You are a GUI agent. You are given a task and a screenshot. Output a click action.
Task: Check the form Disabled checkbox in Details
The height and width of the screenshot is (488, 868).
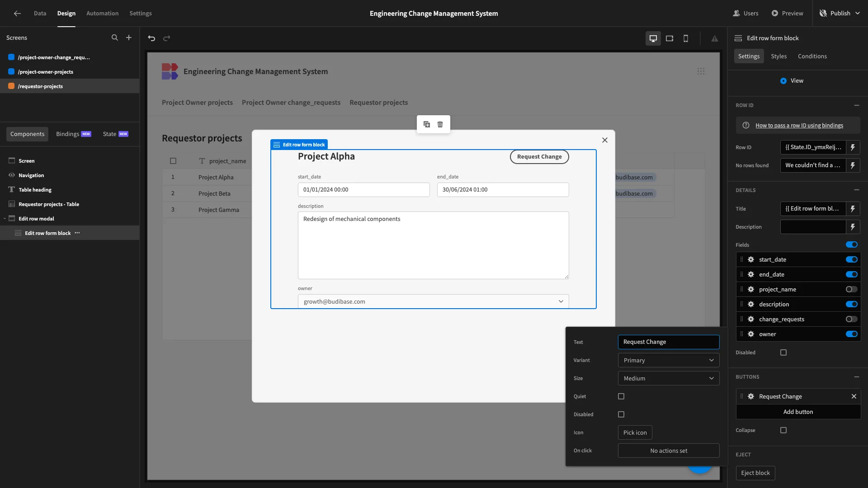point(783,352)
